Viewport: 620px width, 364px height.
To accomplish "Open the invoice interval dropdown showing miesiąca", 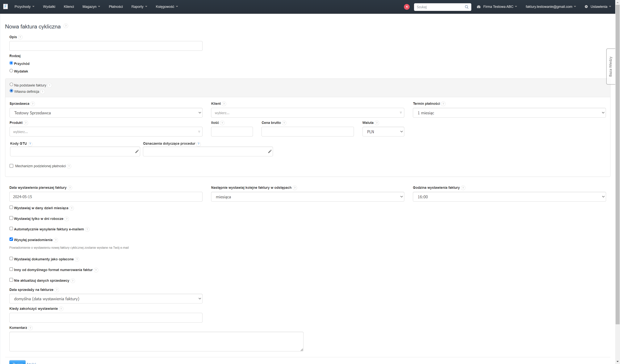I will [x=308, y=197].
